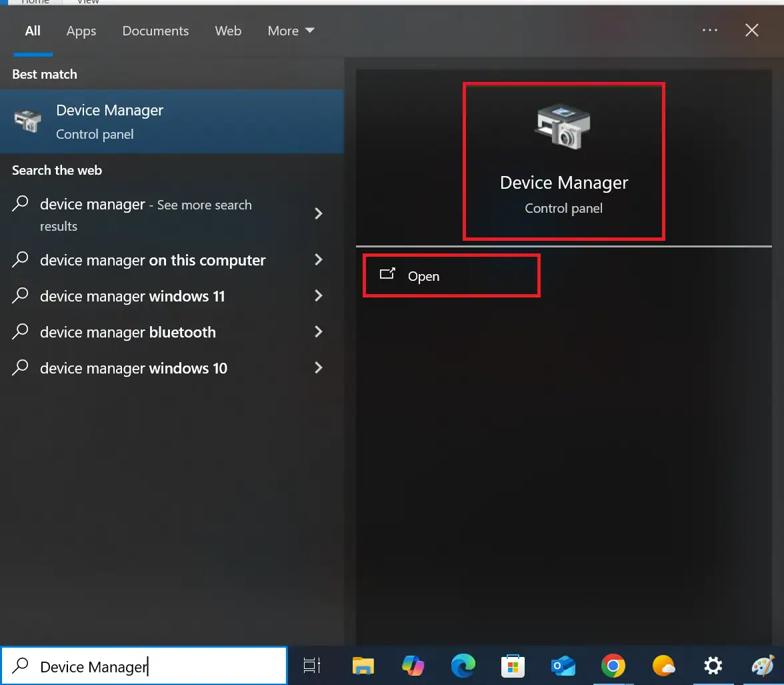Expand 'device manager windows 11' suggestion arrow

(x=319, y=296)
